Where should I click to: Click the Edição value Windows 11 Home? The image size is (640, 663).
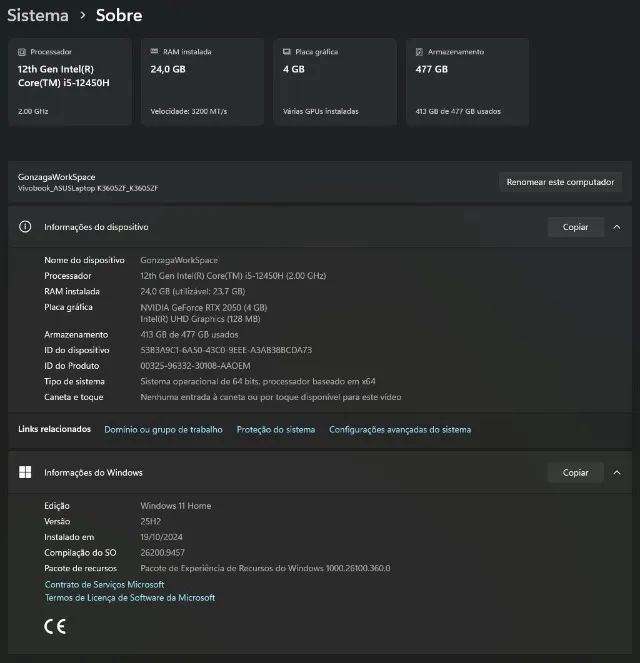(x=176, y=506)
